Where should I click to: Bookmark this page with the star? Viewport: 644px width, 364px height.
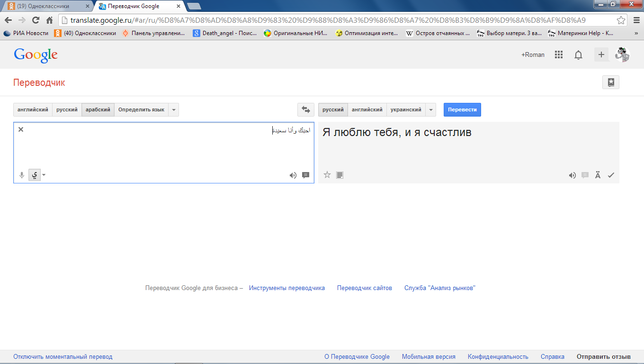(621, 20)
